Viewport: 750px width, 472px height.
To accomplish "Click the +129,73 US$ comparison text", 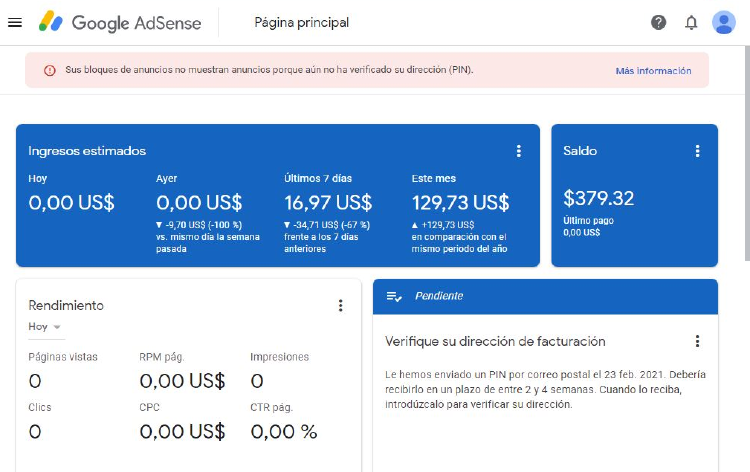I will [443, 225].
